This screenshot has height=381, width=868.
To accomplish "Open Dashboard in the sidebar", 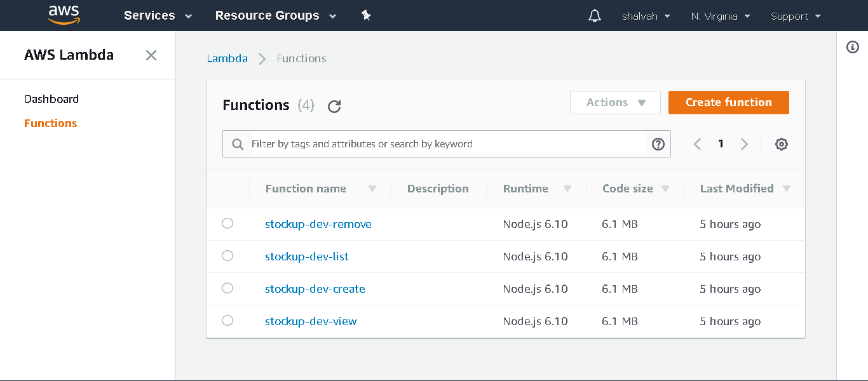I will pyautogui.click(x=51, y=99).
